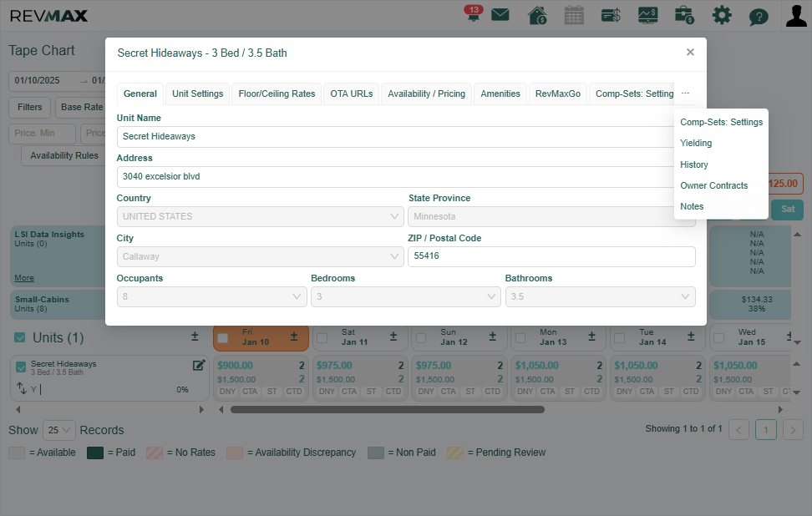Viewport: 812px width, 516px height.
Task: Open the cash payment icon in header
Action: point(611,16)
